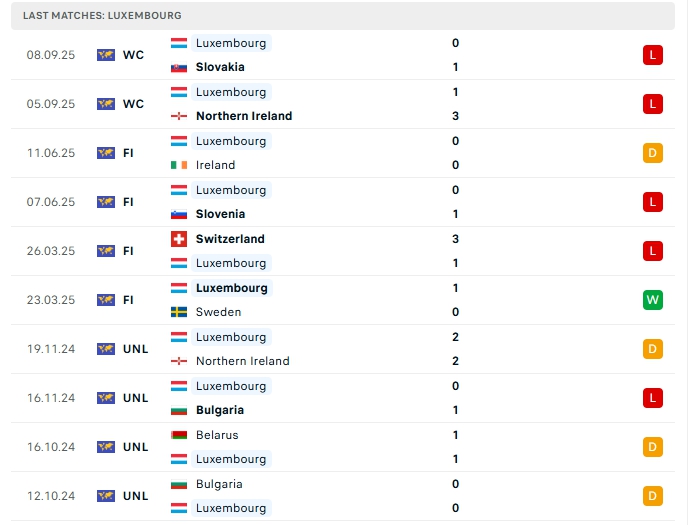Click the green W result badge
Image resolution: width=688 pixels, height=525 pixels.
652,300
